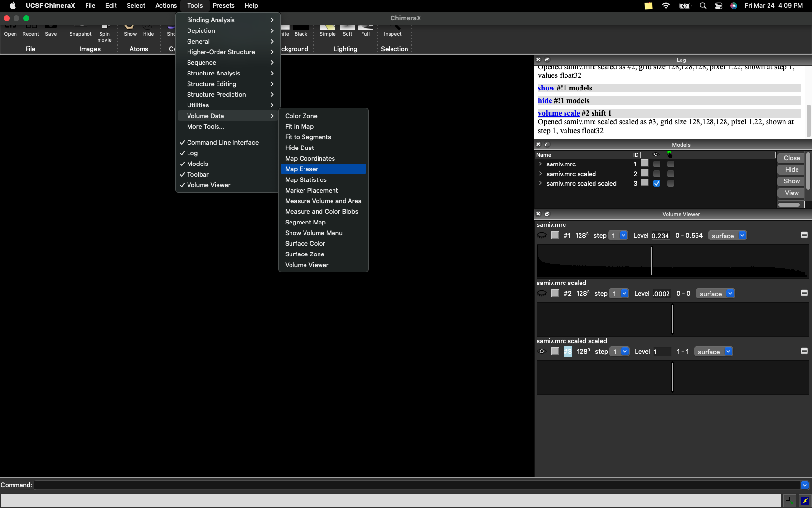Viewport: 812px width, 508px height.
Task: Open the Hide Dust tool entry
Action: coord(323,148)
